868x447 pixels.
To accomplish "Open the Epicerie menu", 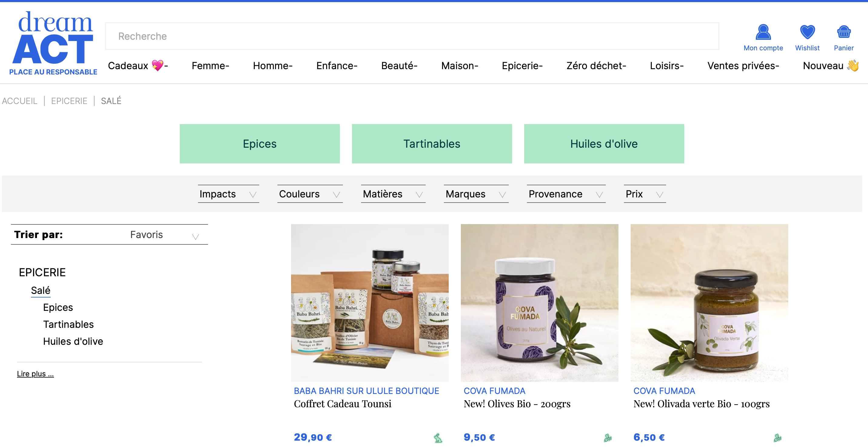I will pos(522,66).
